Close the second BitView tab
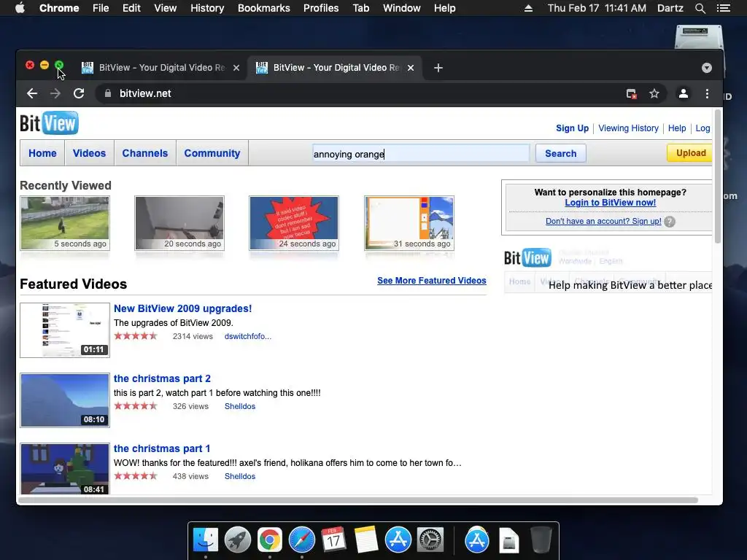 411,68
